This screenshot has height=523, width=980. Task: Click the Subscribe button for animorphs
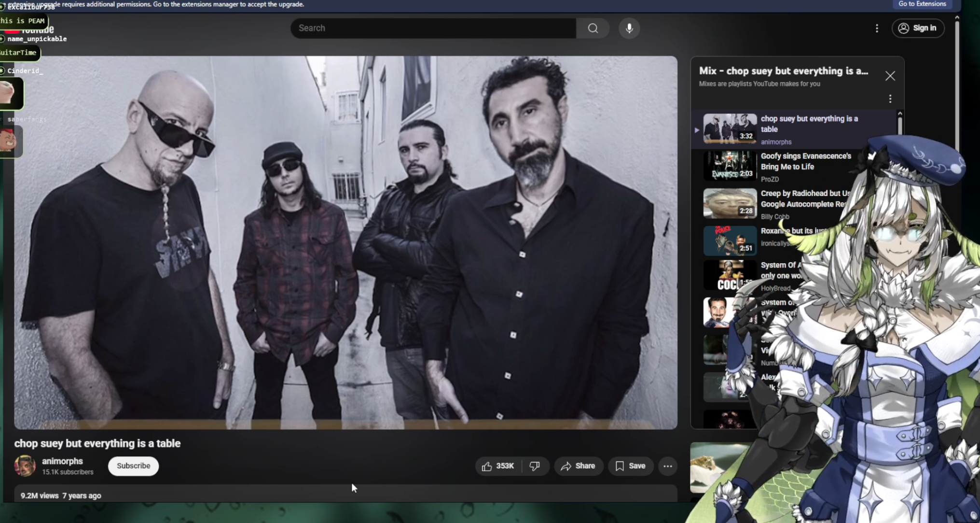pos(133,466)
